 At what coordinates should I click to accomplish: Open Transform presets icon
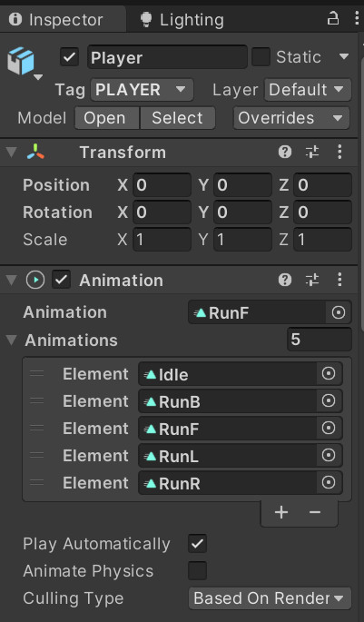312,152
